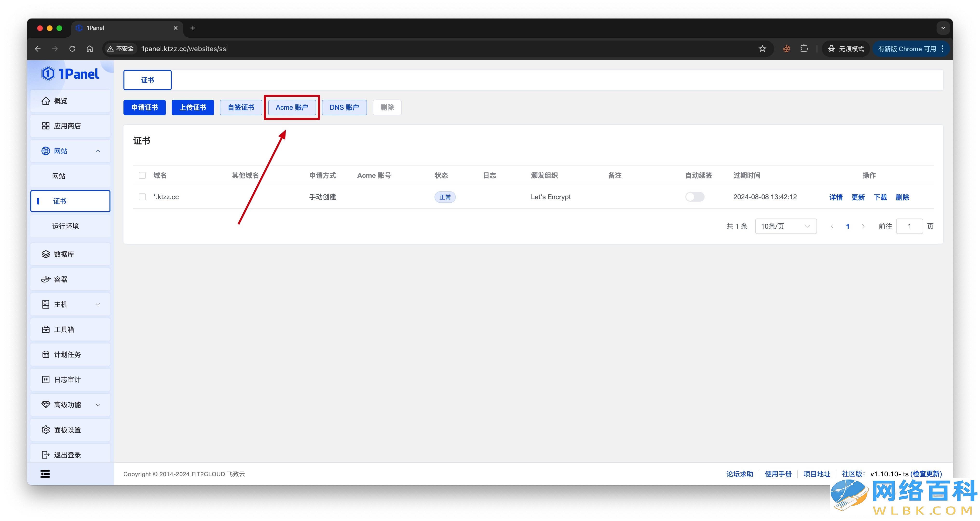Close the 1Panel browser tab
This screenshot has width=980, height=521.
click(x=175, y=28)
